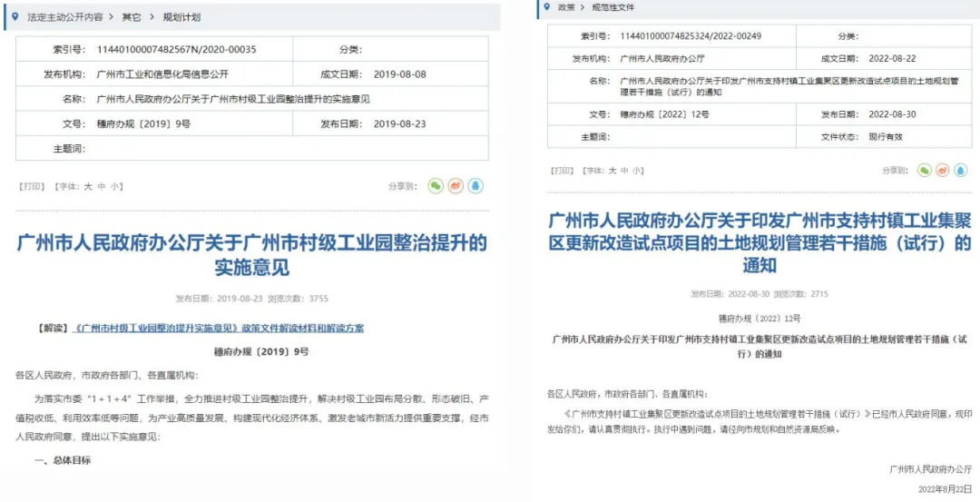Click 一、总体目标 section heading

[x=62, y=461]
